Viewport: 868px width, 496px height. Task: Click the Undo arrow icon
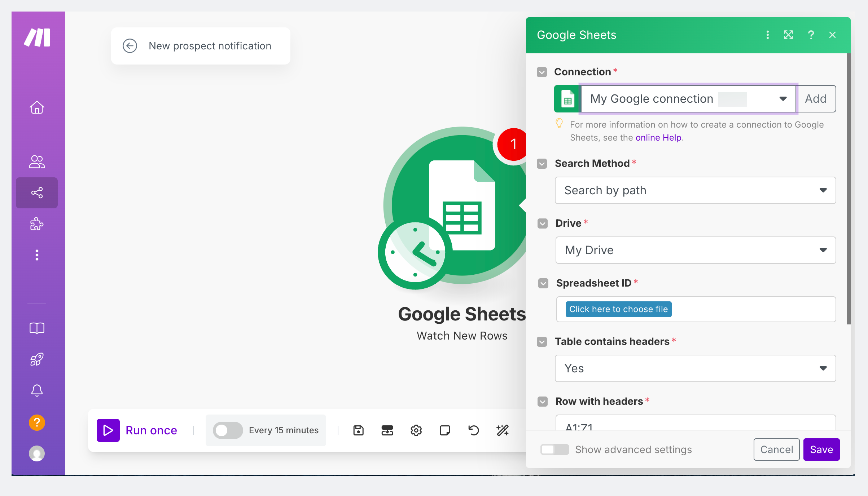(x=474, y=430)
